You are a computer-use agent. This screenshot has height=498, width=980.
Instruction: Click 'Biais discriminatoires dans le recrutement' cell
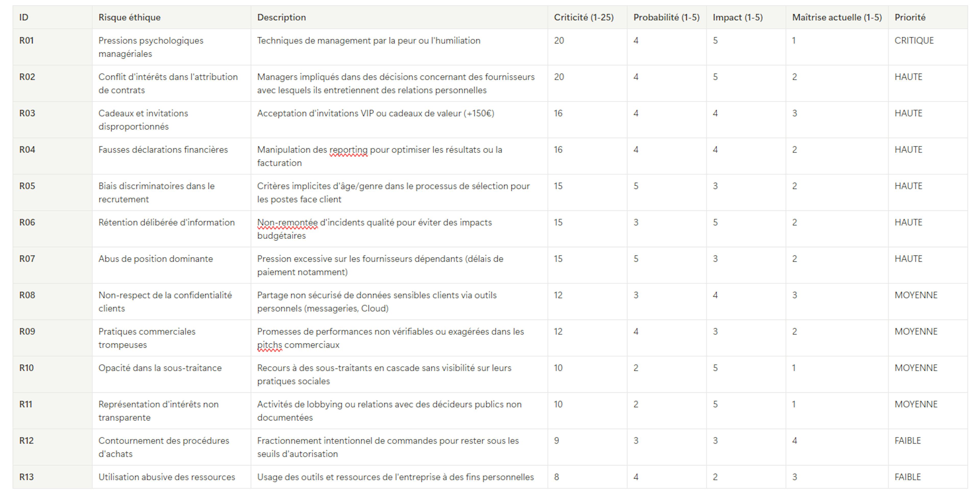click(x=171, y=192)
